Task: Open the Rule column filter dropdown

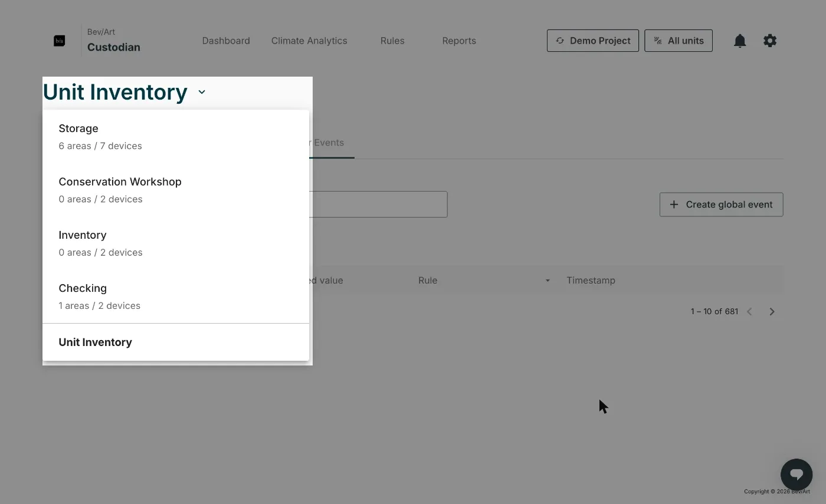Action: coord(548,281)
